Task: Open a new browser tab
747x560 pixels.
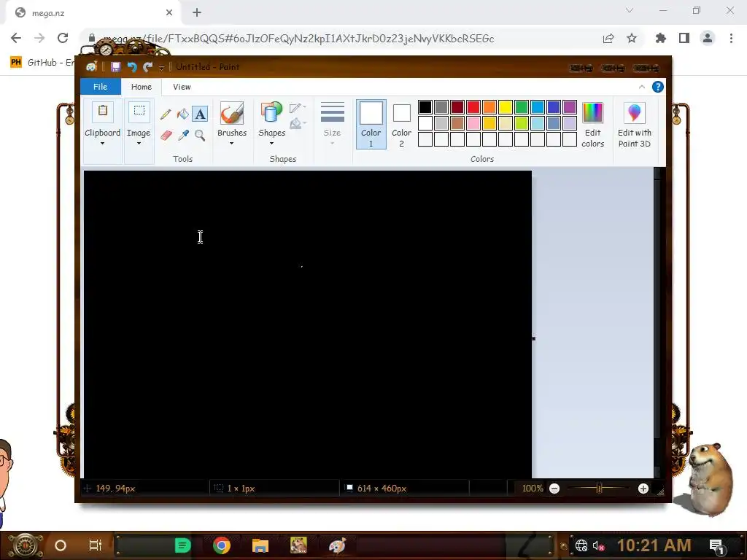Action: pos(197,13)
